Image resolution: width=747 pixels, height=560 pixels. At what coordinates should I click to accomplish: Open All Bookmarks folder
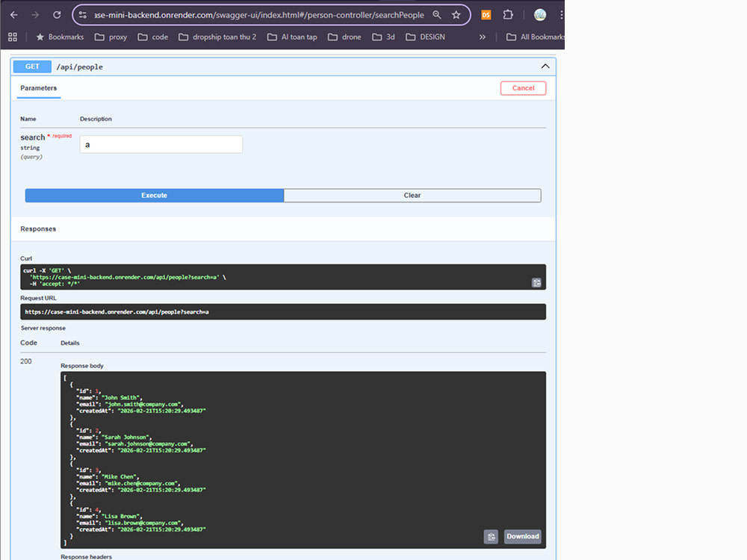pos(535,37)
